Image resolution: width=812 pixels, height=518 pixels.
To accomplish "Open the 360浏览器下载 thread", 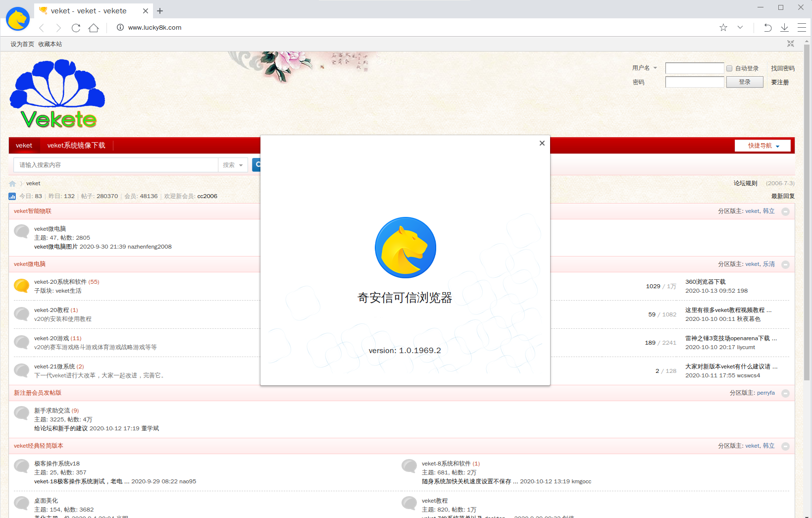I will coord(705,282).
